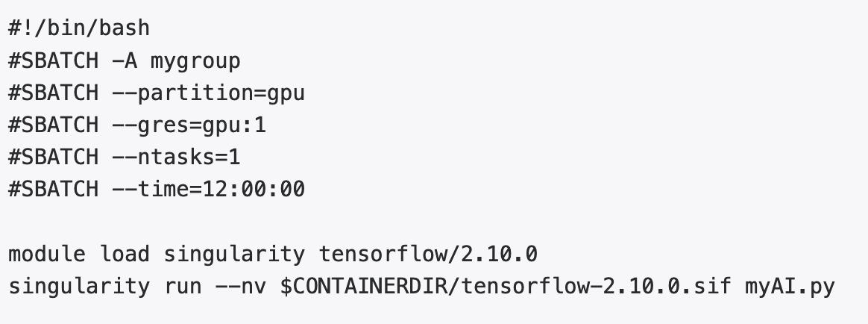Click the --partition=gpu option
868x324 pixels.
click(x=210, y=93)
